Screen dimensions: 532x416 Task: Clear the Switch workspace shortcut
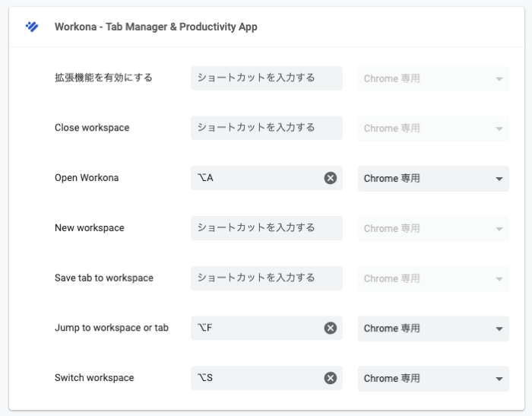pos(330,378)
